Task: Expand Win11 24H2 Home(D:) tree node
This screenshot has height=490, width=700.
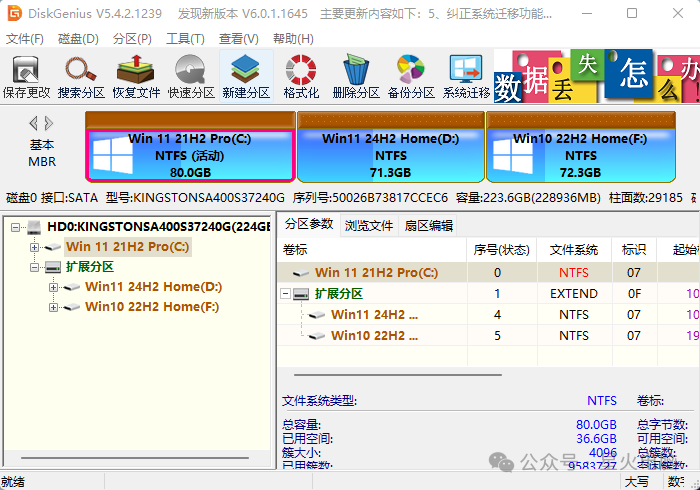Action: [x=54, y=287]
